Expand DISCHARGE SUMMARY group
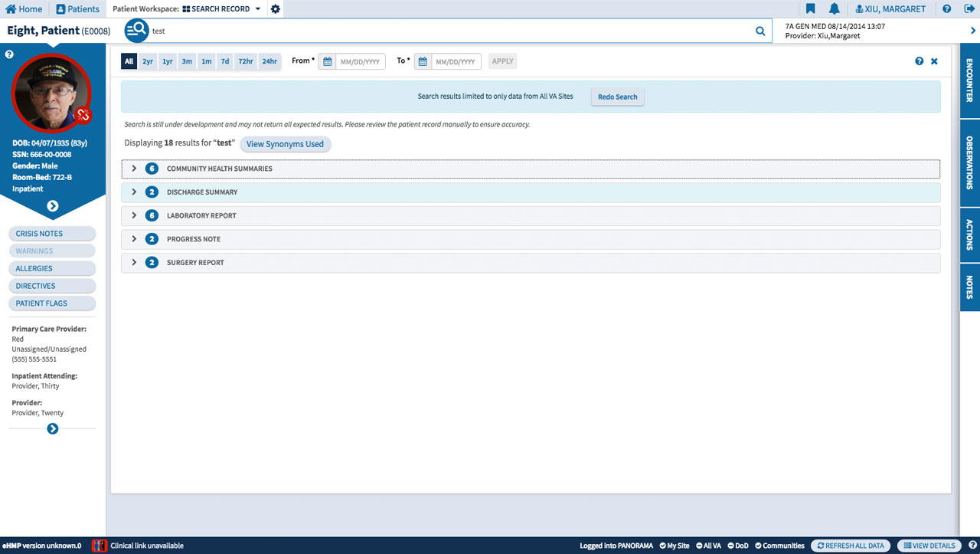This screenshot has height=554, width=980. (531, 192)
